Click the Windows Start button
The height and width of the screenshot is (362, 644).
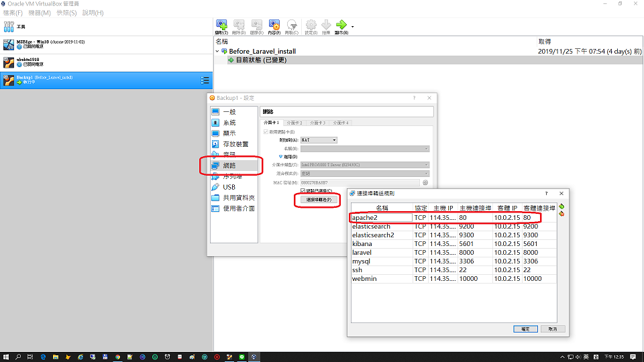point(6,357)
